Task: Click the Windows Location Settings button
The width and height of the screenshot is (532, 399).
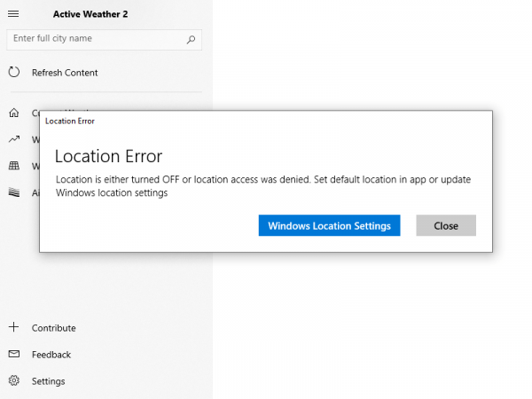Action: [329, 225]
